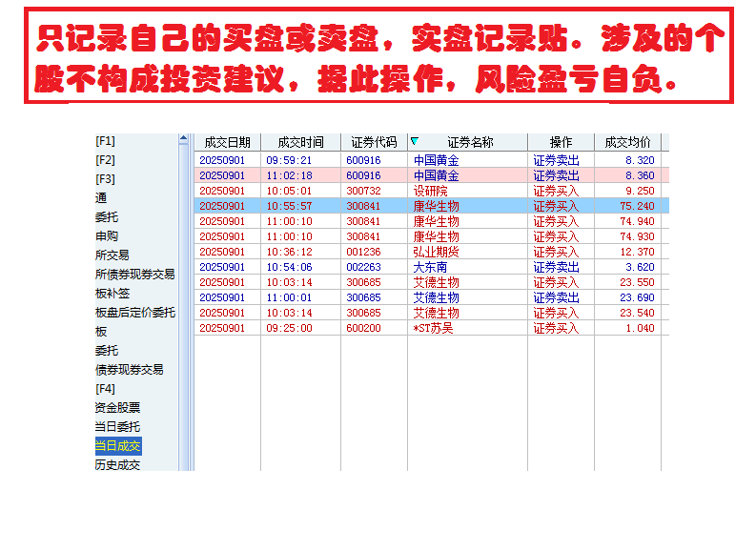Sort by the 证券代码 column header
The height and width of the screenshot is (551, 756).
click(374, 142)
